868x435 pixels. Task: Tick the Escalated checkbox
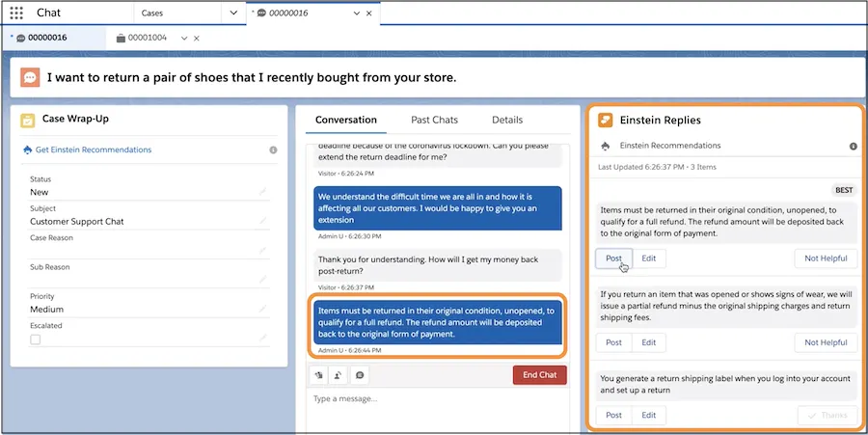tap(36, 340)
